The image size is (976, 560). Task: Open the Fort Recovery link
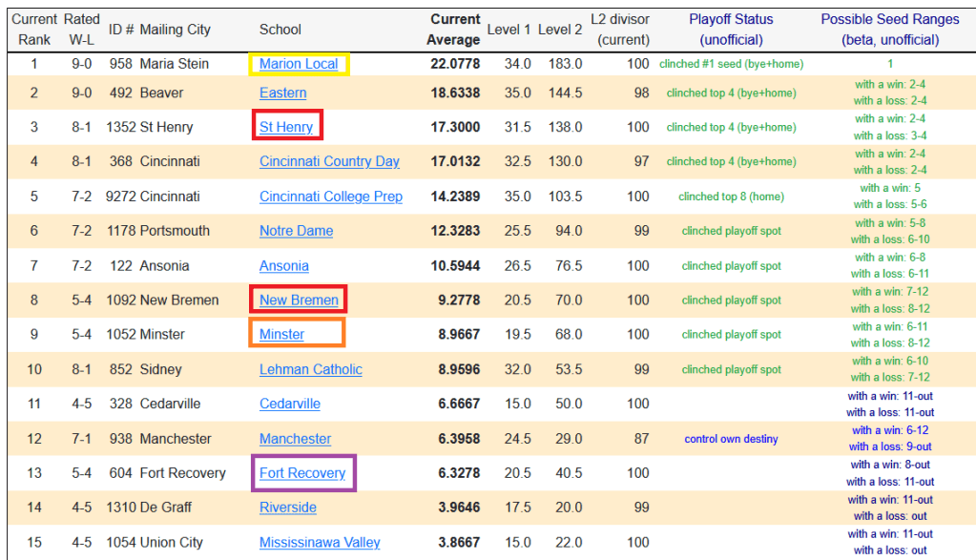click(302, 473)
